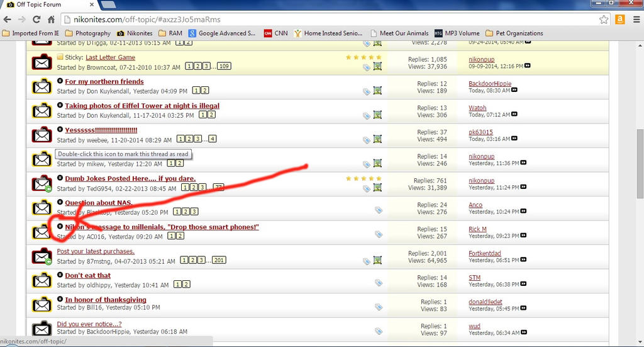Click envelope icon beside 'For my northern friends'
Screen dimensions: 644x347
(42, 86)
